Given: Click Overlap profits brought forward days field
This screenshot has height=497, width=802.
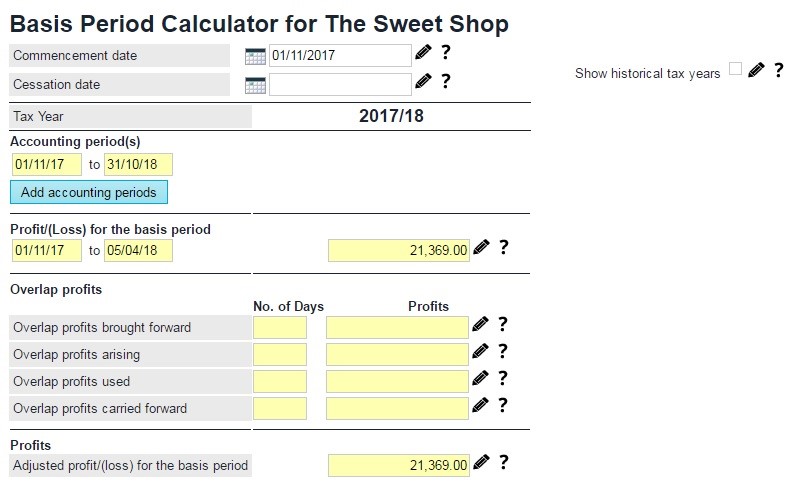Looking at the screenshot, I should (x=280, y=327).
